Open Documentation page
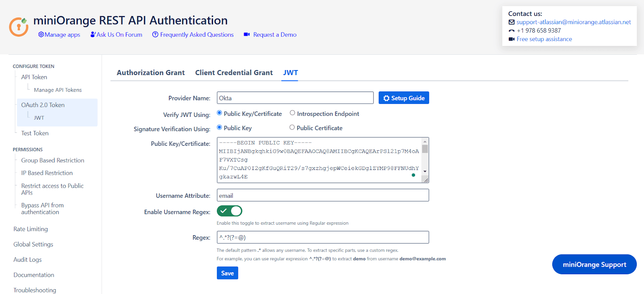This screenshot has height=294, width=644. [34, 275]
